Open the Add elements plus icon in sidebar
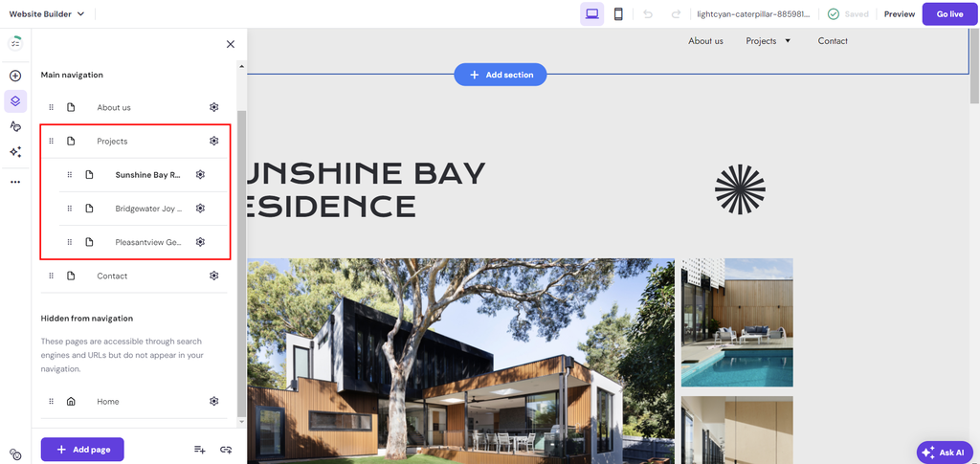Image resolution: width=980 pixels, height=464 pixels. (x=15, y=76)
